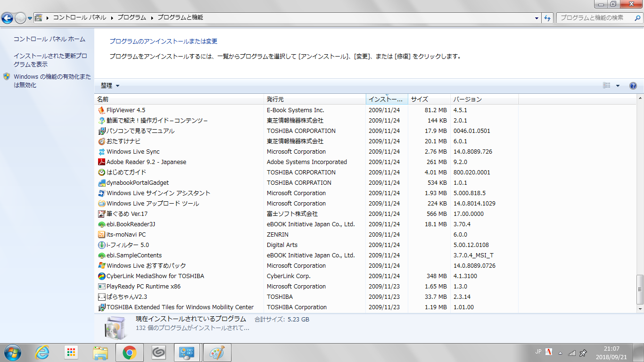Select the おたすけナビ program icon
The height and width of the screenshot is (362, 644).
coord(101,141)
